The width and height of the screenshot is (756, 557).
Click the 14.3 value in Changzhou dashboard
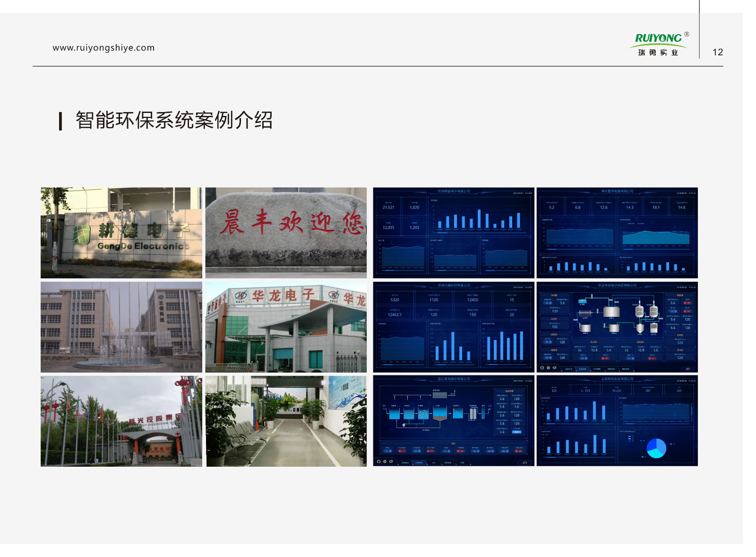(x=630, y=207)
